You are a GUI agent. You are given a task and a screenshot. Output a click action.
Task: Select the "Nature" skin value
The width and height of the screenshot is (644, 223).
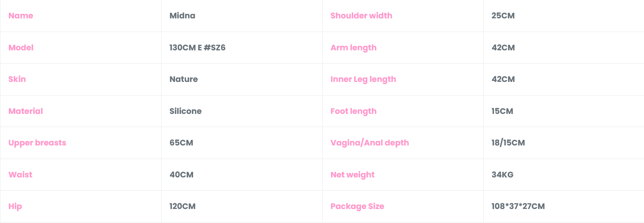pyautogui.click(x=183, y=79)
